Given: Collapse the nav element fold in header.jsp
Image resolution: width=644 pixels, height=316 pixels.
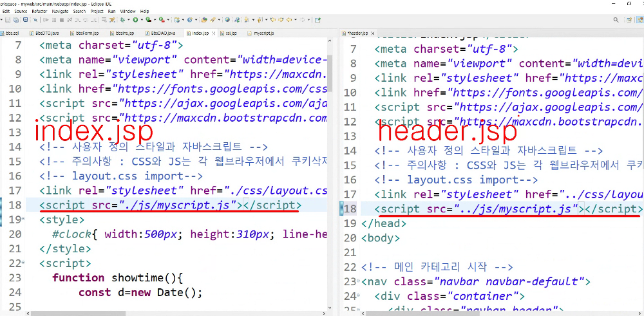Looking at the screenshot, I should pyautogui.click(x=359, y=281).
